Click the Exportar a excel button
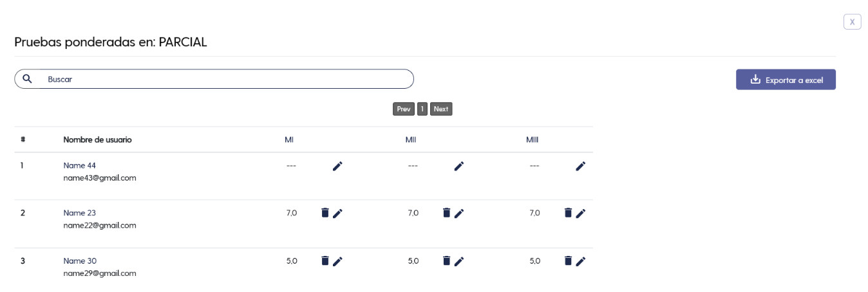The height and width of the screenshot is (292, 868). click(x=786, y=80)
